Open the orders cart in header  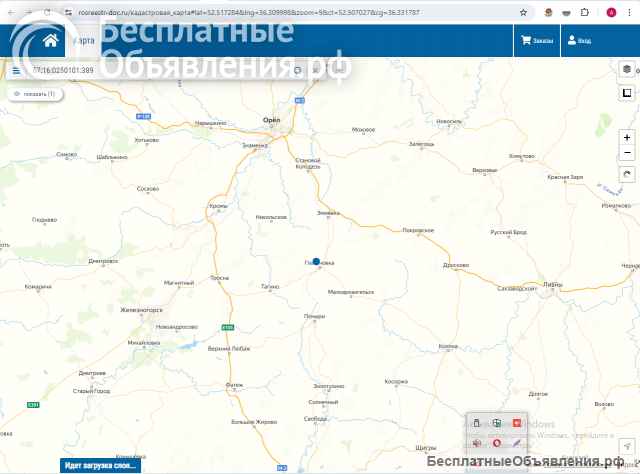[537, 40]
